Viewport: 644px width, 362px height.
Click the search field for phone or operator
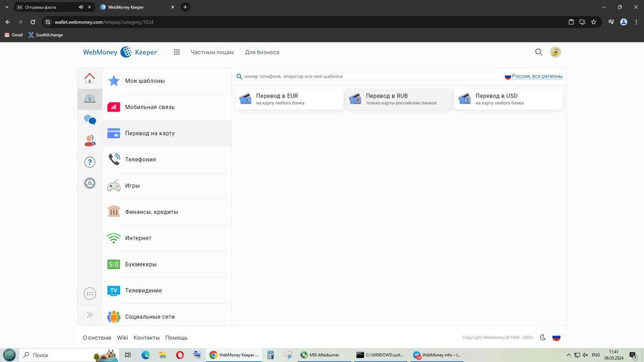pyautogui.click(x=368, y=77)
